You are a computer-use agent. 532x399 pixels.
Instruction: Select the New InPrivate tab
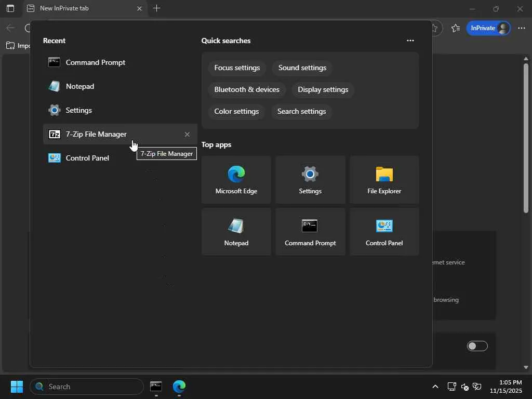pyautogui.click(x=85, y=8)
